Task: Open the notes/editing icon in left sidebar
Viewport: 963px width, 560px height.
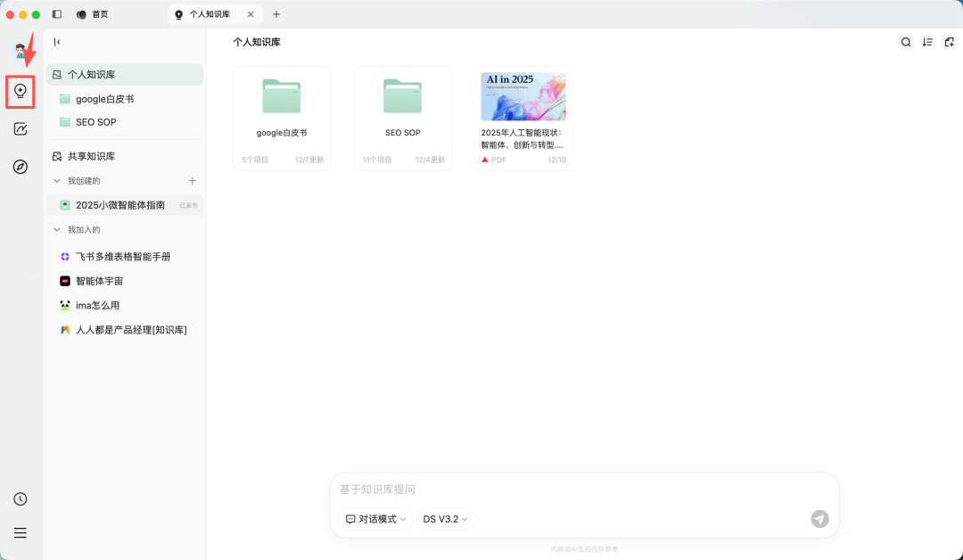Action: (x=20, y=129)
